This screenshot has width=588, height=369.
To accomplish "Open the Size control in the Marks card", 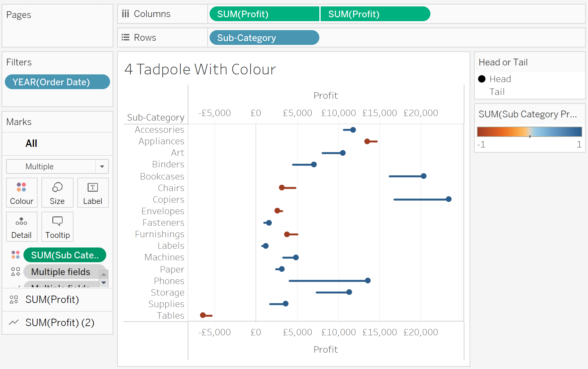I will point(57,192).
